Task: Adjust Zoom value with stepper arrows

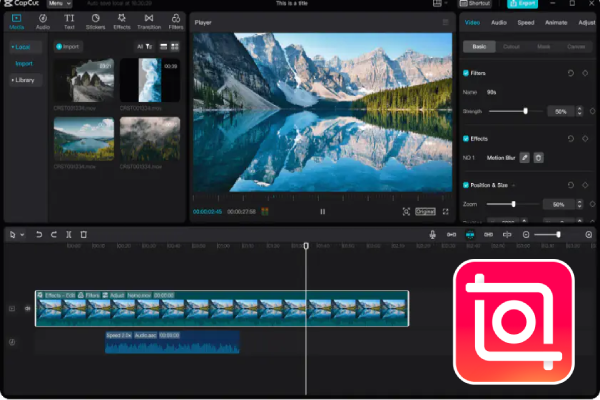Action: tap(579, 204)
